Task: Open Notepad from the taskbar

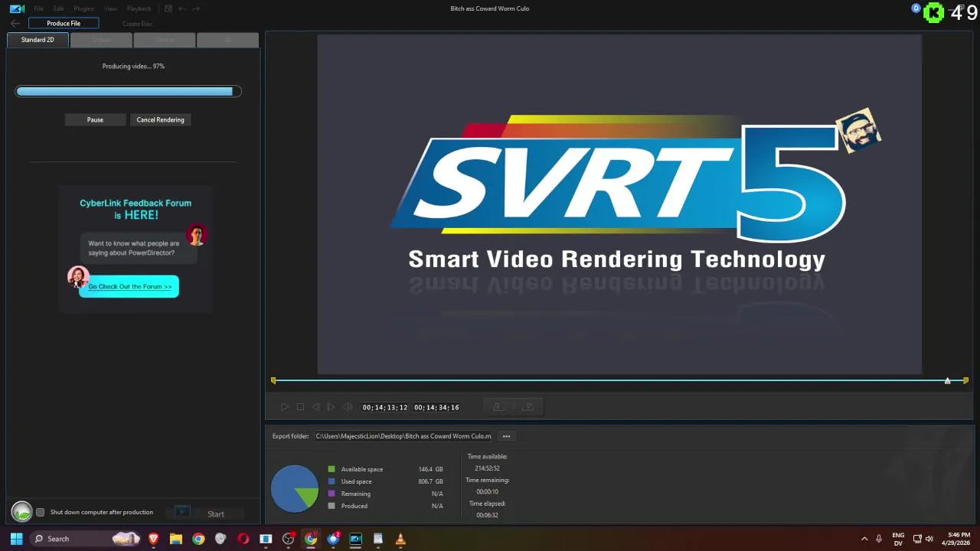Action: pos(378,539)
